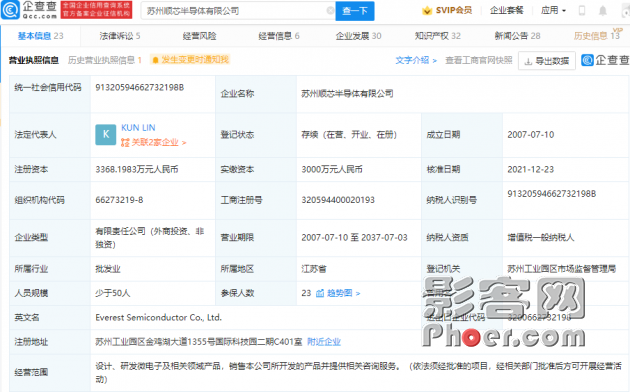Select status 存续（在营、开业、在册）

pyautogui.click(x=349, y=135)
